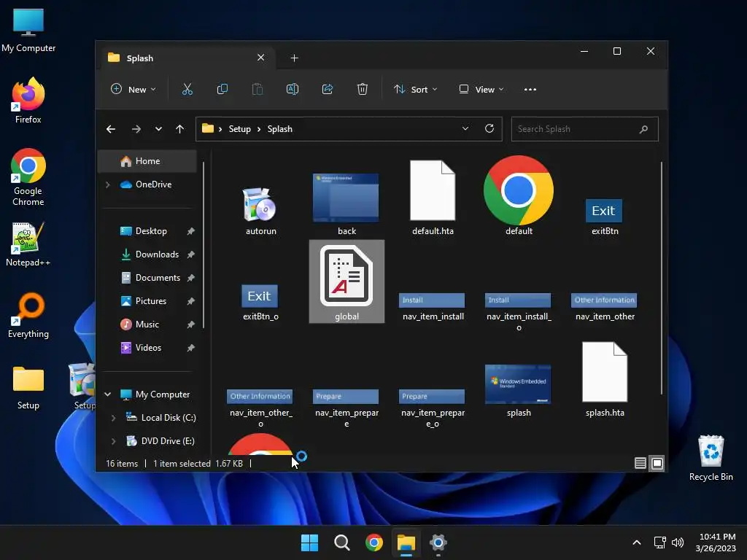Click the Copy icon in toolbar
Image resolution: width=747 pixels, height=560 pixels.
222,89
